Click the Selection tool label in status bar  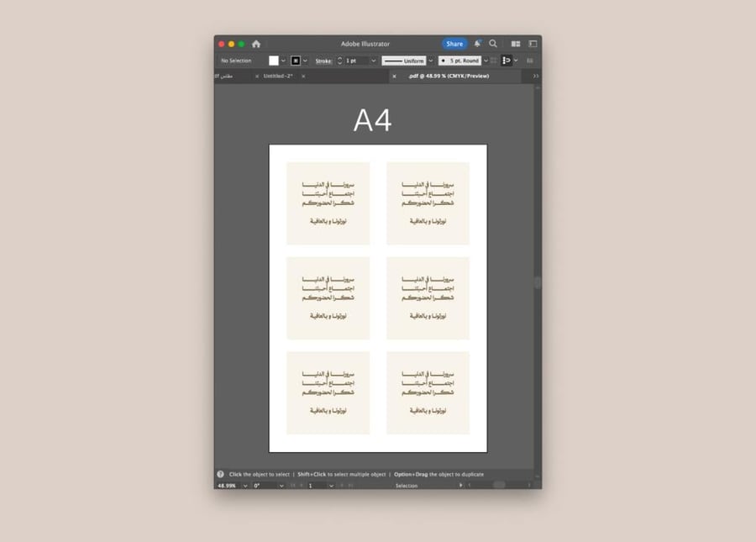(407, 486)
